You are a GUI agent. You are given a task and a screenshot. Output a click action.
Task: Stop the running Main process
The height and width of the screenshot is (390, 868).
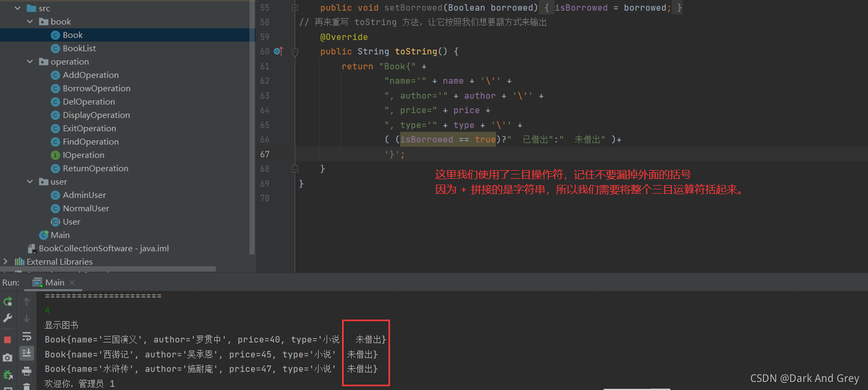(x=7, y=339)
